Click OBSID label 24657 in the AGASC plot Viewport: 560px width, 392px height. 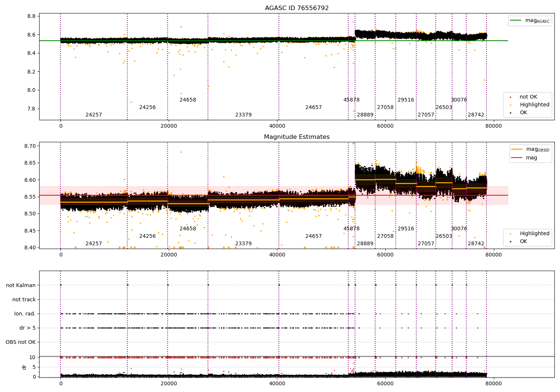(314, 108)
